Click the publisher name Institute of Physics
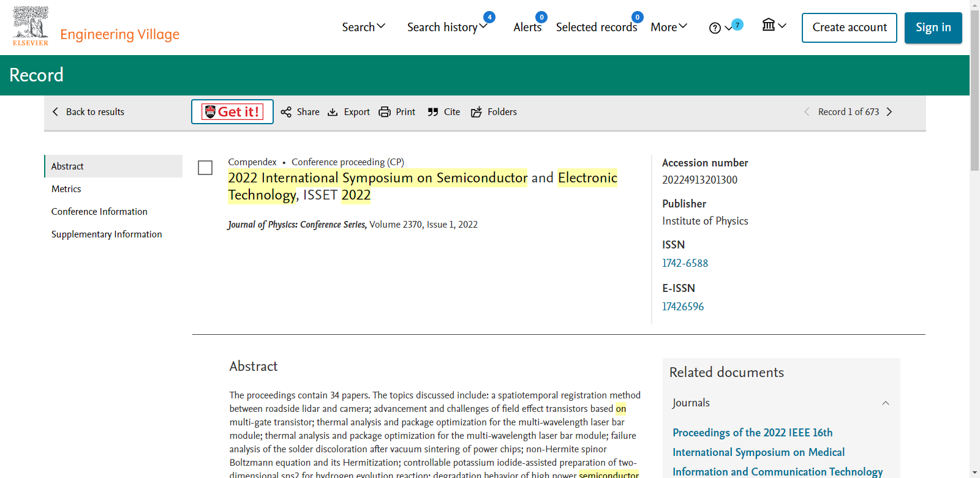The image size is (980, 478). click(x=705, y=221)
